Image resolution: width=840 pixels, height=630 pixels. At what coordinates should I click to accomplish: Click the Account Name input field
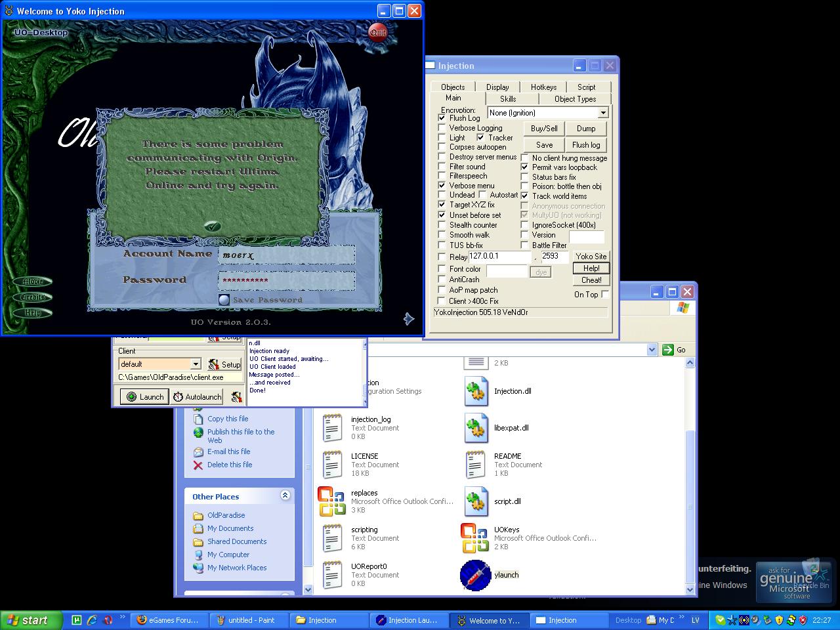tap(286, 255)
